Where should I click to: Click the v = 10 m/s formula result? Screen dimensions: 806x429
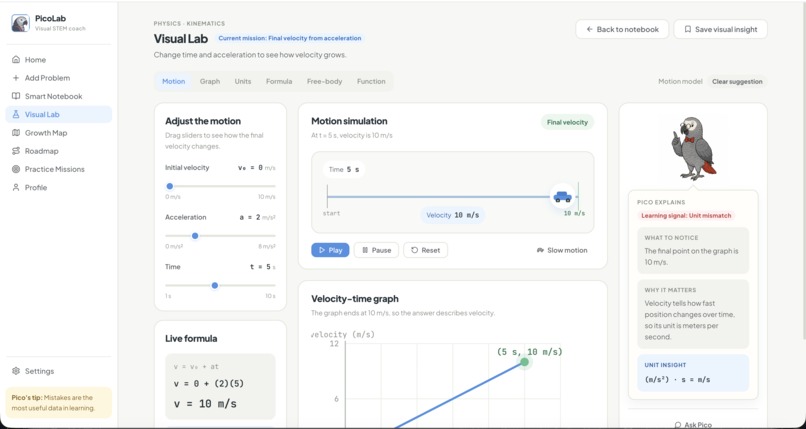[205, 404]
